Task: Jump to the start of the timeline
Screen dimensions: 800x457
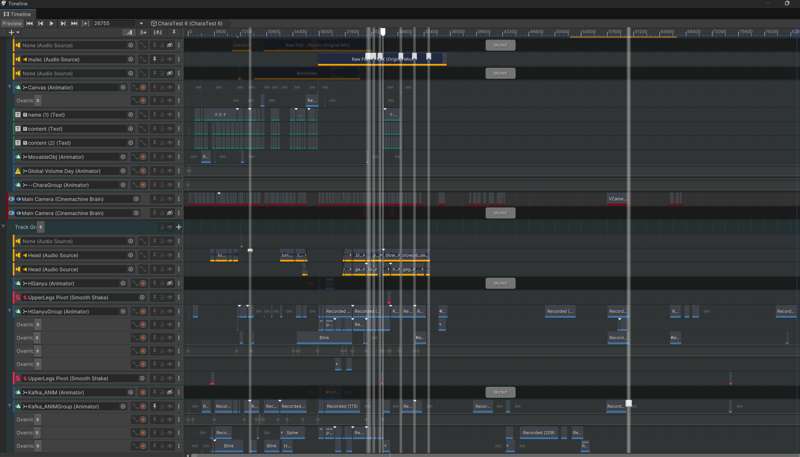Action: [x=29, y=23]
